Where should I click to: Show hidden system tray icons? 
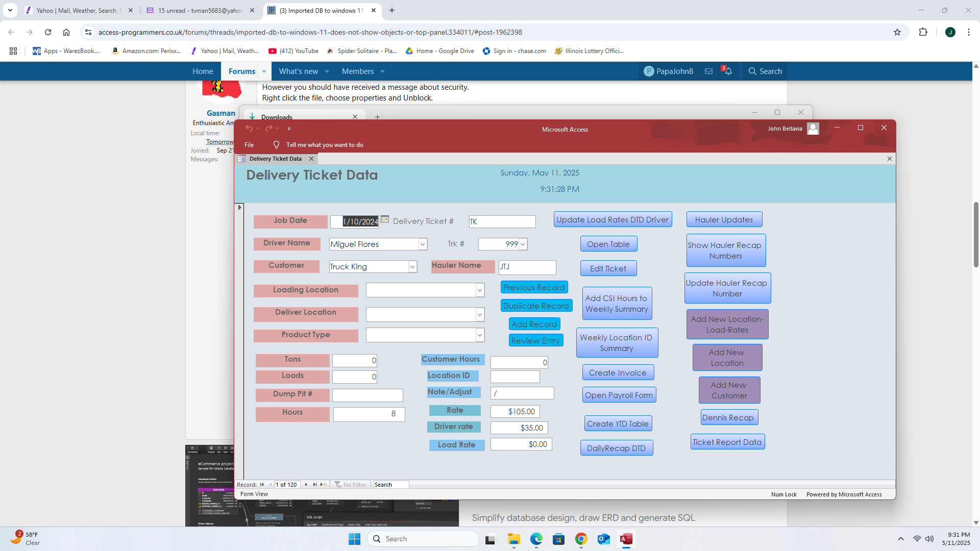click(x=901, y=539)
